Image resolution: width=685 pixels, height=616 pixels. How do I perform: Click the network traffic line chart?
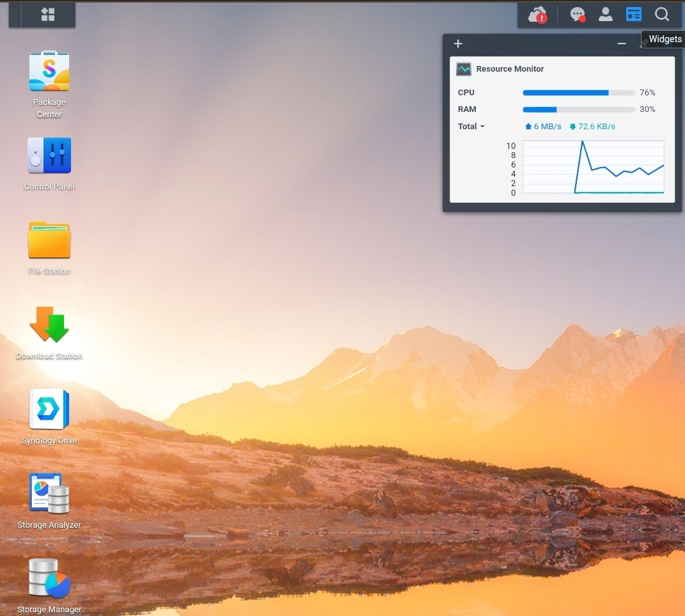pyautogui.click(x=594, y=167)
